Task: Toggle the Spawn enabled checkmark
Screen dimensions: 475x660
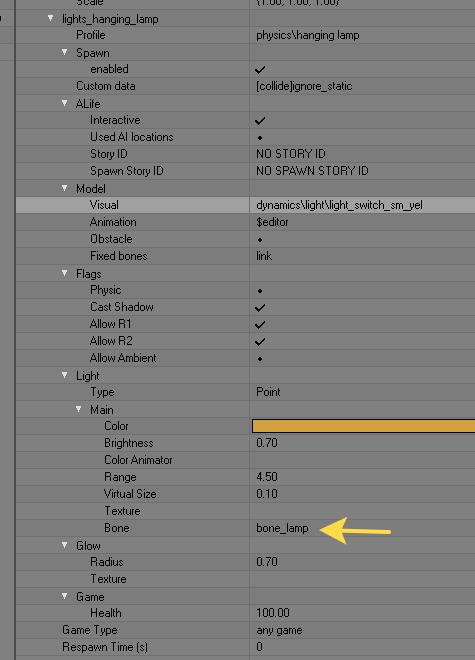Action: click(260, 69)
